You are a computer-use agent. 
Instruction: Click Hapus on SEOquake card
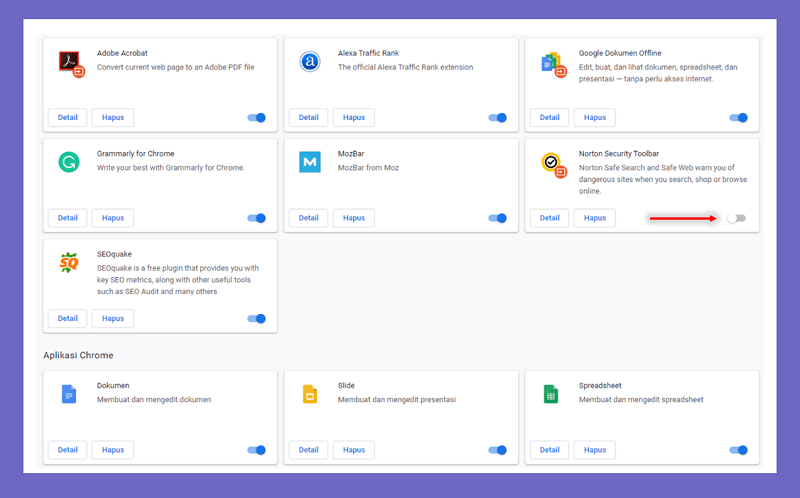click(x=113, y=318)
